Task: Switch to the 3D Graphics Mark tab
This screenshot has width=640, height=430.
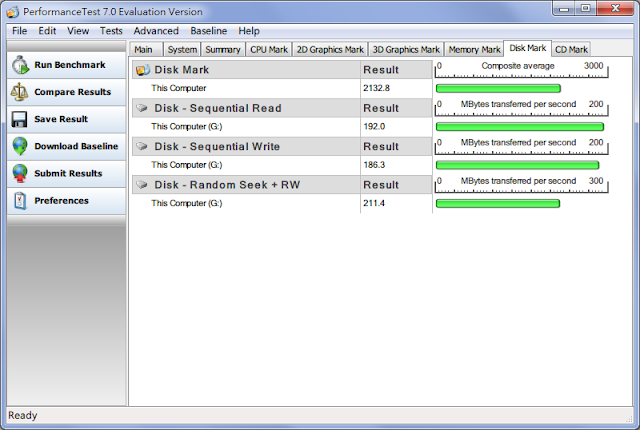Action: pyautogui.click(x=406, y=49)
